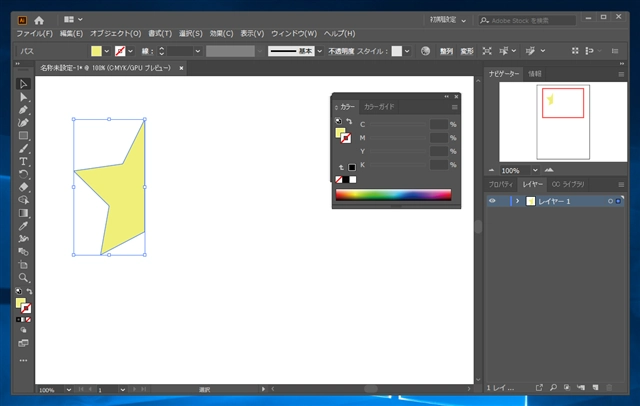Viewport: 640px width, 406px height.
Task: Open fill color dropdown in control bar
Action: 107,51
